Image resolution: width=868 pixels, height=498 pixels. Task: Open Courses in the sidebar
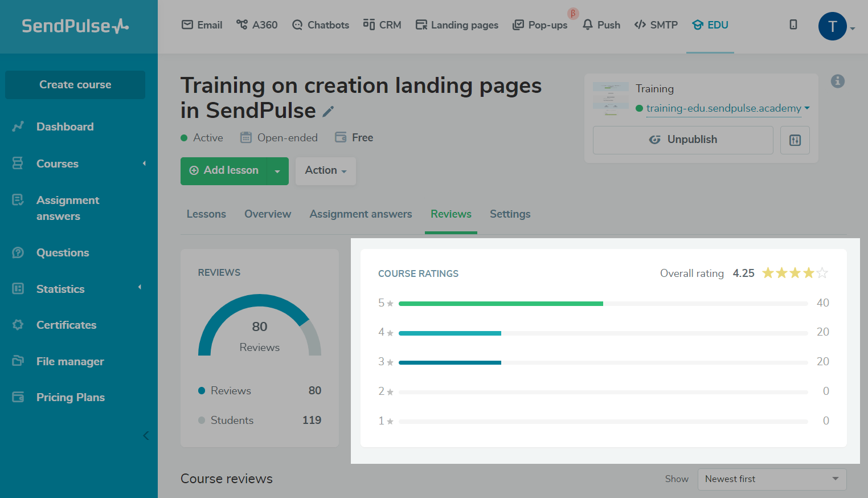point(58,164)
